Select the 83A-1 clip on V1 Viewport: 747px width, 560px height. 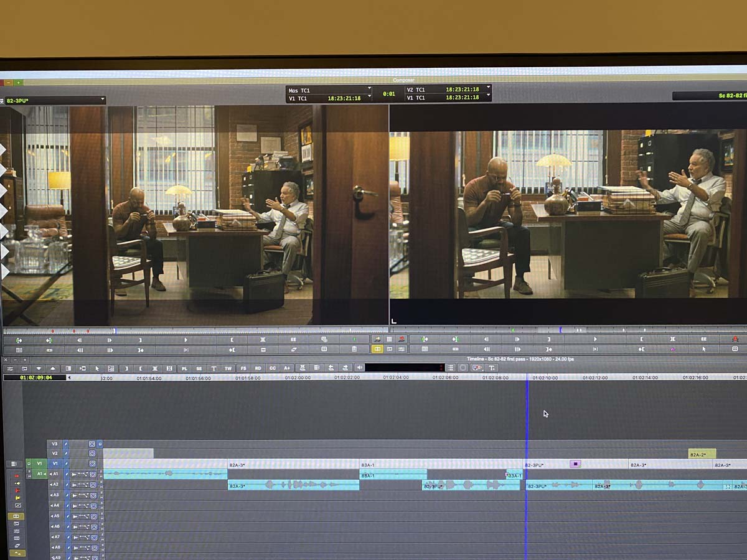pos(442,464)
